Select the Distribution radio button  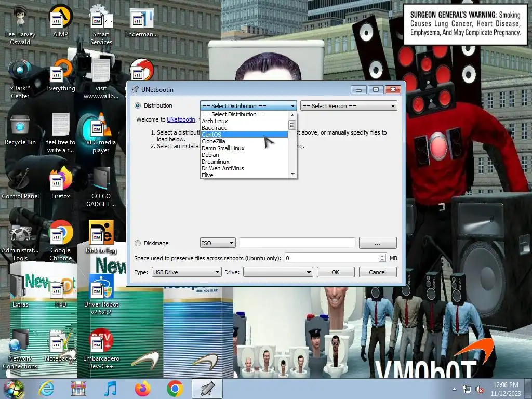pos(138,105)
